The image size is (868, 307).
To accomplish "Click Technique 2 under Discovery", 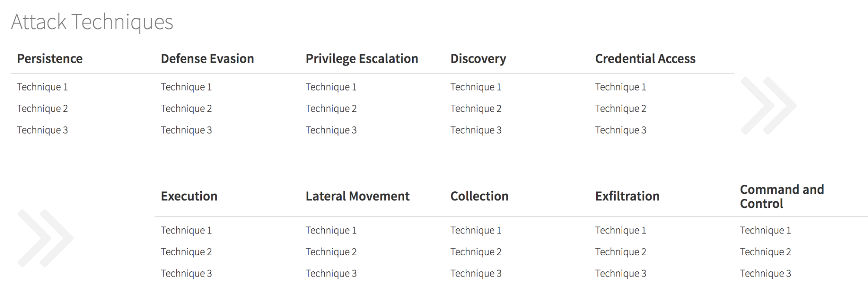I will (475, 109).
